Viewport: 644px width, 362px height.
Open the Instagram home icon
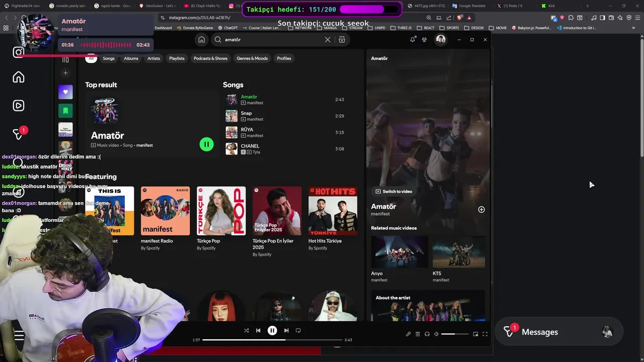point(19,77)
